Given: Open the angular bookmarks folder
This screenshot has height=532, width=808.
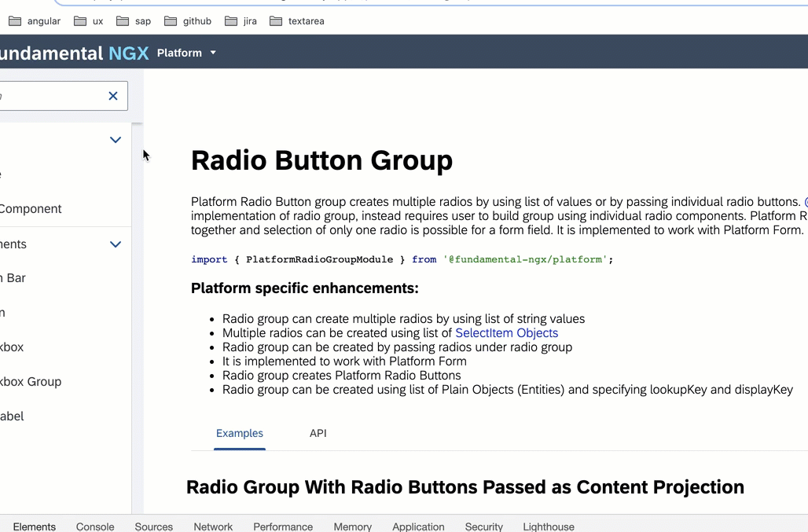Looking at the screenshot, I should pyautogui.click(x=35, y=21).
